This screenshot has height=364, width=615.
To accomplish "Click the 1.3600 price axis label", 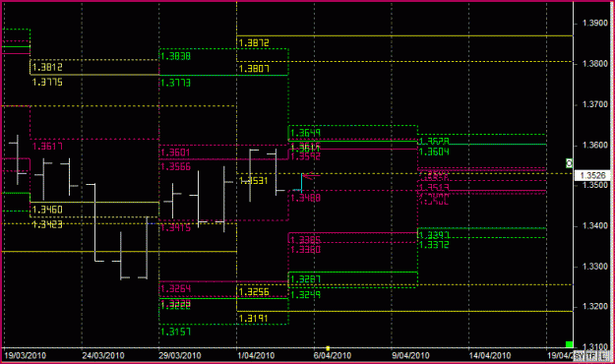I will 595,145.
